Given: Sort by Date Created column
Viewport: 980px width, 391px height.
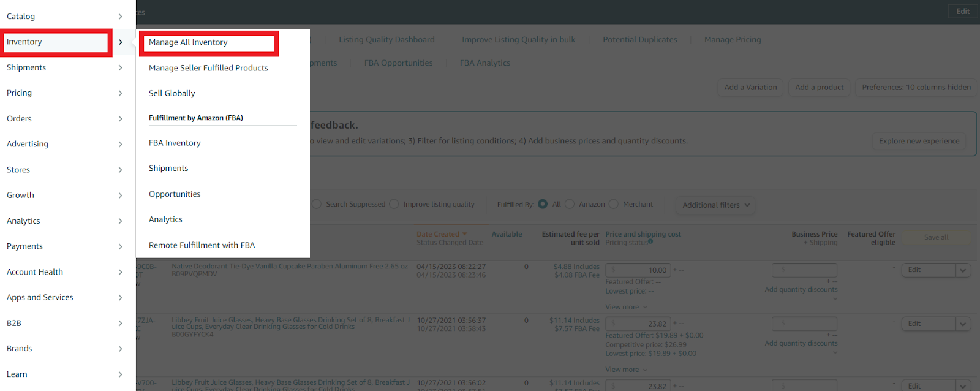Looking at the screenshot, I should 442,234.
